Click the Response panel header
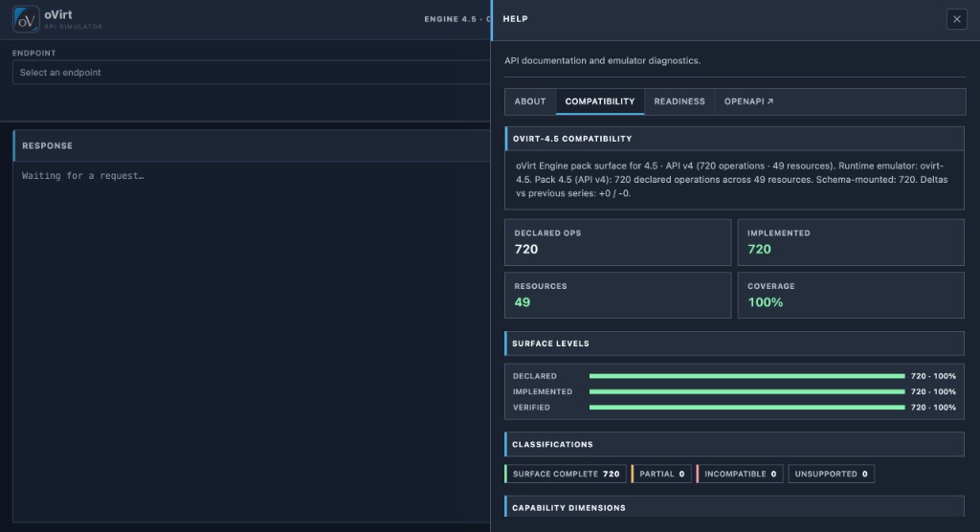The height and width of the screenshot is (532, 980). point(252,145)
